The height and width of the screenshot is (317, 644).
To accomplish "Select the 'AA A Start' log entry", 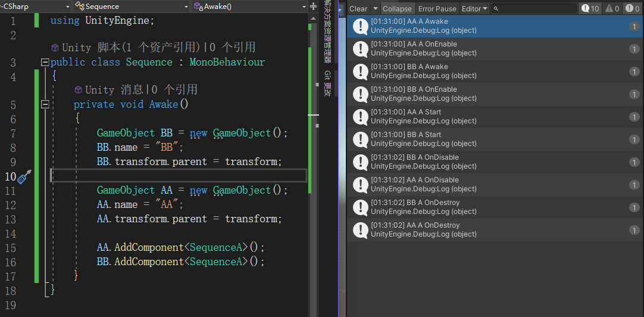I will (495, 117).
